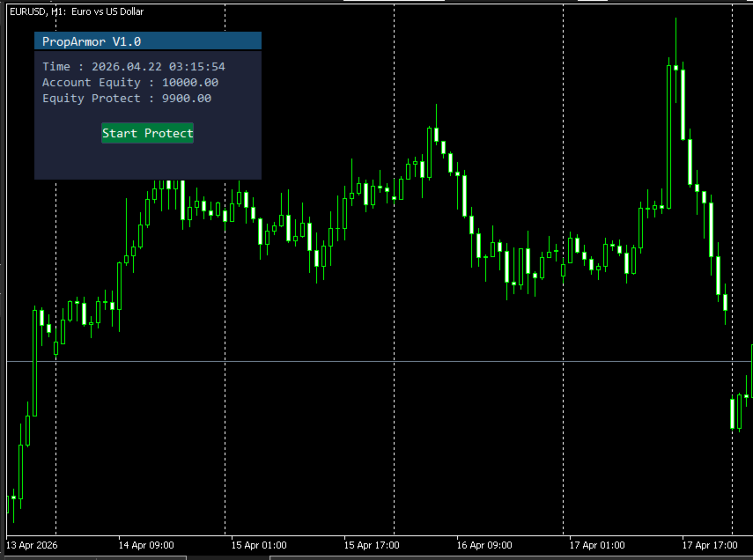Click the 15 Apr 01:00 time axis label

pyautogui.click(x=259, y=545)
